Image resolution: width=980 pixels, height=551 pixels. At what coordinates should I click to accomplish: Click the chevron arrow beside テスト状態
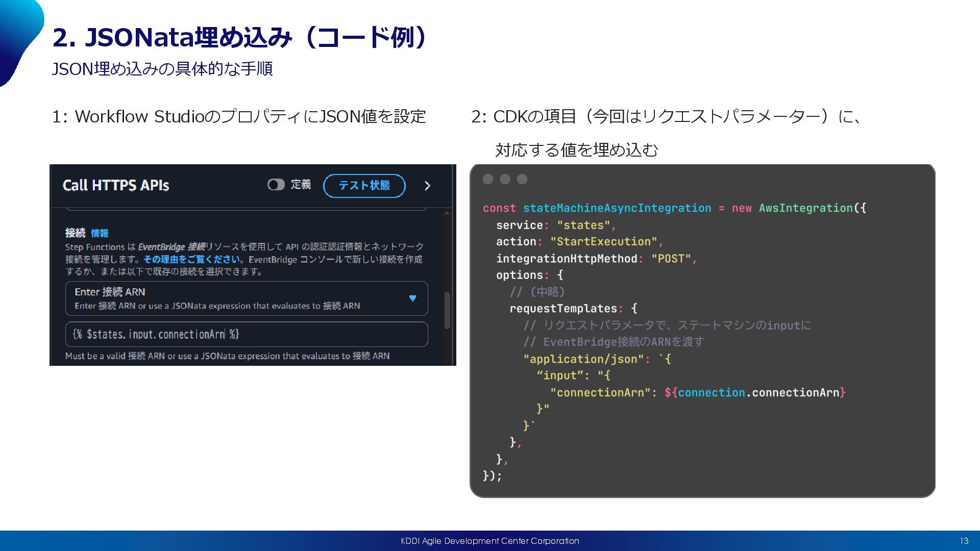pyautogui.click(x=427, y=186)
